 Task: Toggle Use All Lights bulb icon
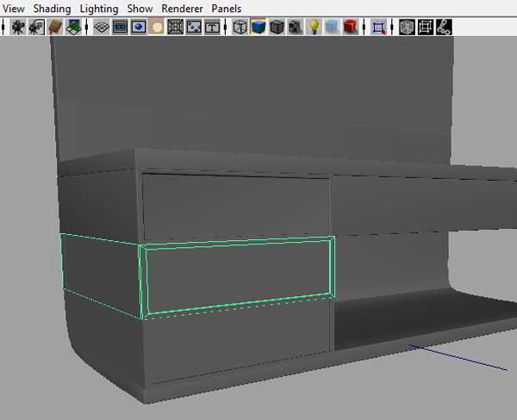314,27
